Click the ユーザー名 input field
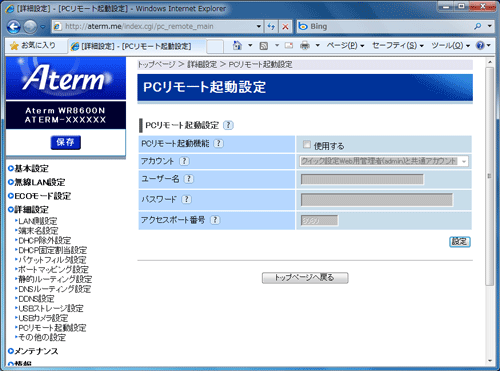Screen dimensions: 500x371 362,179
